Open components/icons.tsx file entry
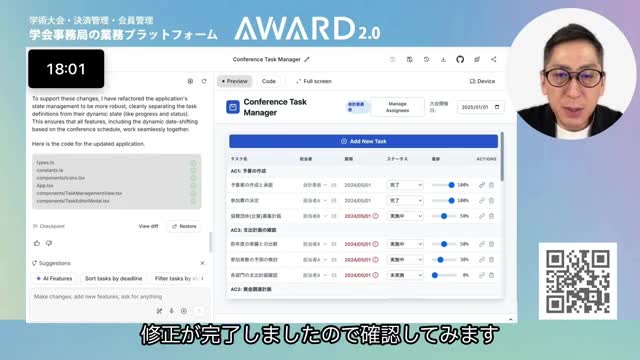 61,178
